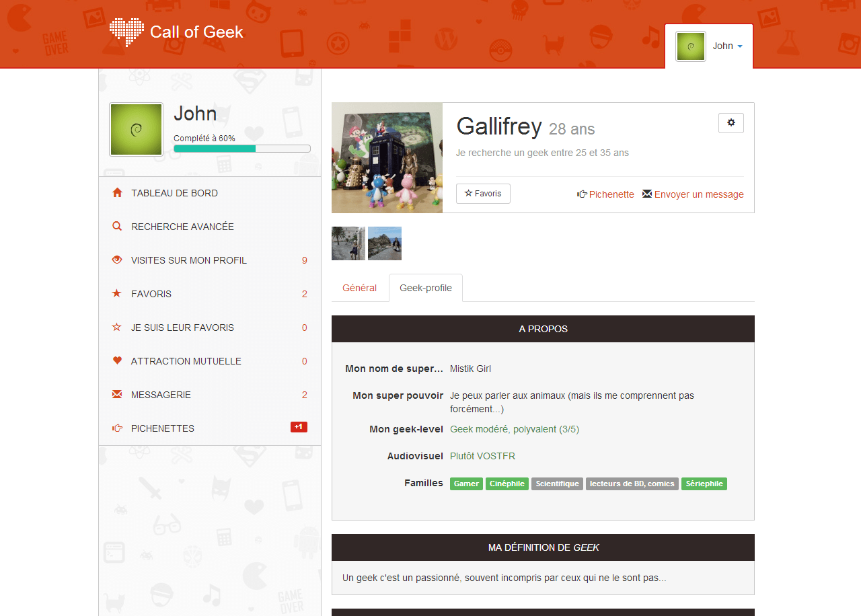The height and width of the screenshot is (616, 861).
Task: Click the profile completion progress bar
Action: [x=242, y=149]
